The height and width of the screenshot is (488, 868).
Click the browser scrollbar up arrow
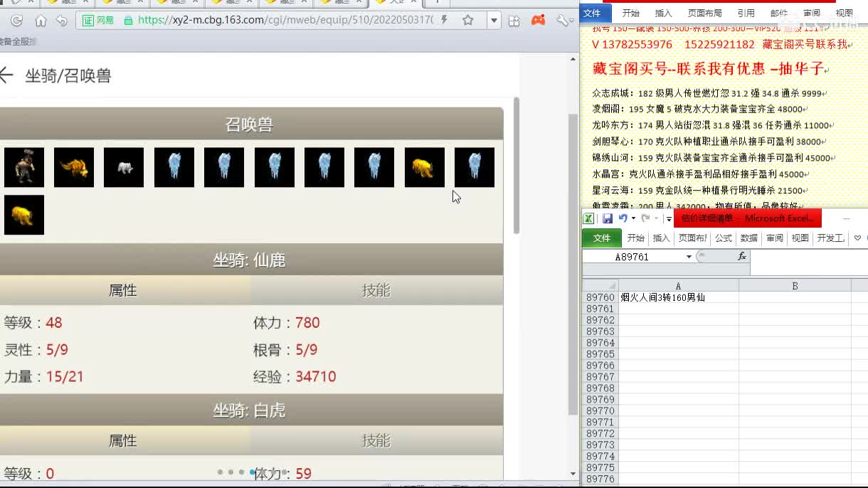click(x=573, y=58)
